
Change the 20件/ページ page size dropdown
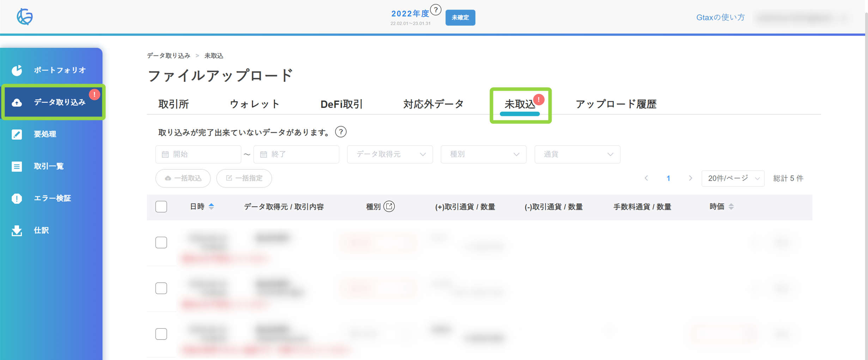pos(733,178)
